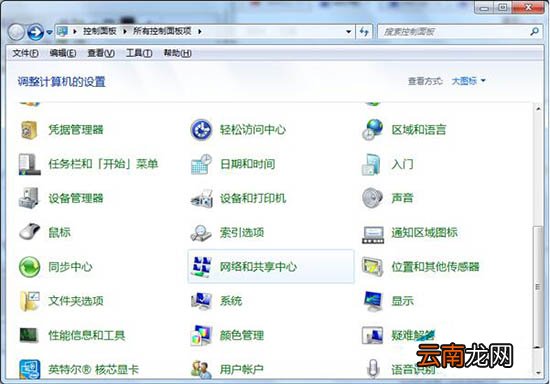Click the search magnifier icon
This screenshot has height=384, width=550.
535,32
